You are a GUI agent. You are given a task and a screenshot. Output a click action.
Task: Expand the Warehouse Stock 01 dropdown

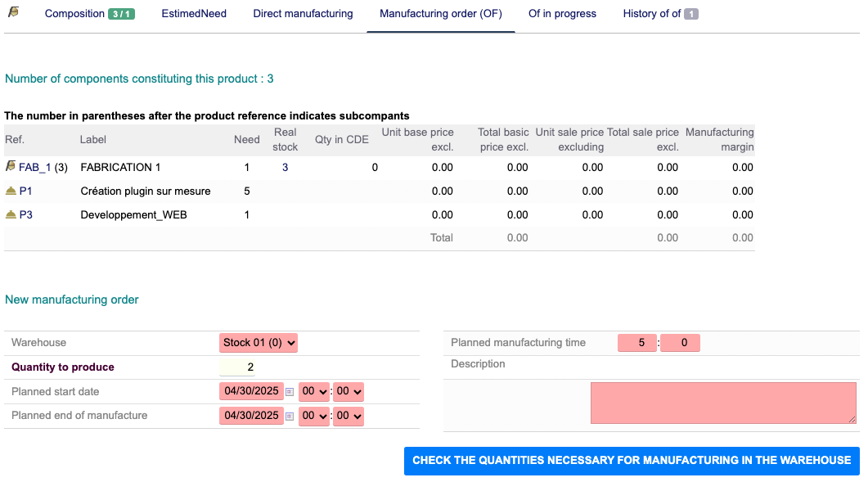258,343
